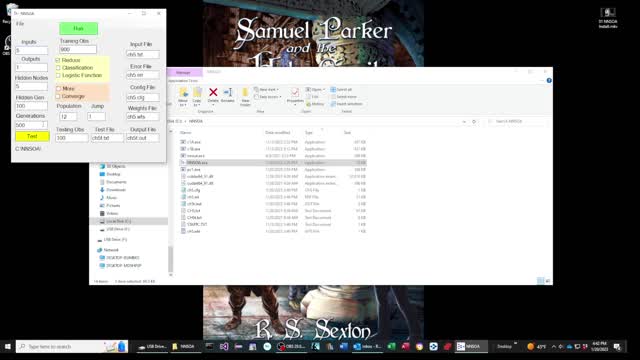This screenshot has height=360, width=640.
Task: Click the Error File field
Action: pyautogui.click(x=142, y=75)
